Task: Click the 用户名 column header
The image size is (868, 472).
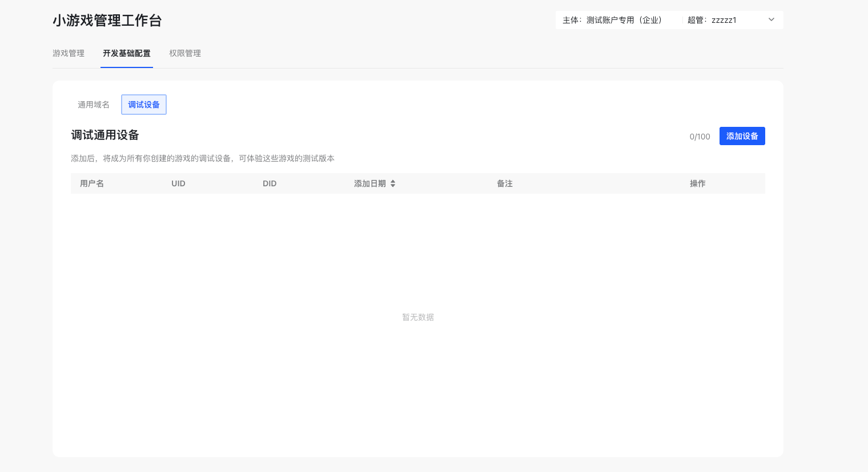Action: coord(92,183)
